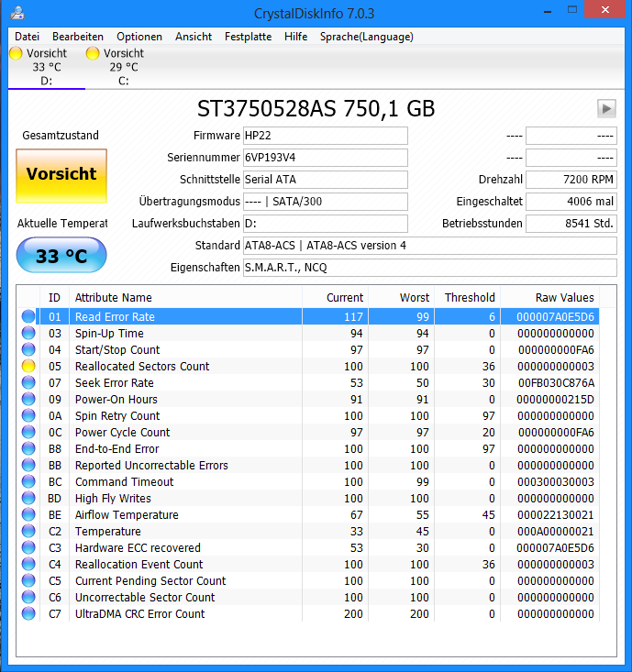
Task: Switch to the C: drive tab
Action: pyautogui.click(x=124, y=67)
